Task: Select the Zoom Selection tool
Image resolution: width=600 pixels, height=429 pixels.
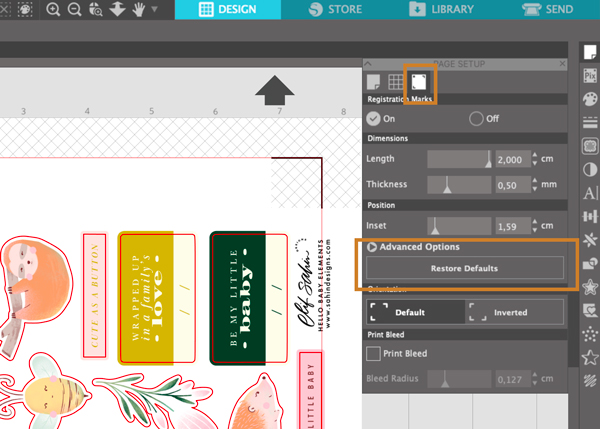Action: click(96, 9)
